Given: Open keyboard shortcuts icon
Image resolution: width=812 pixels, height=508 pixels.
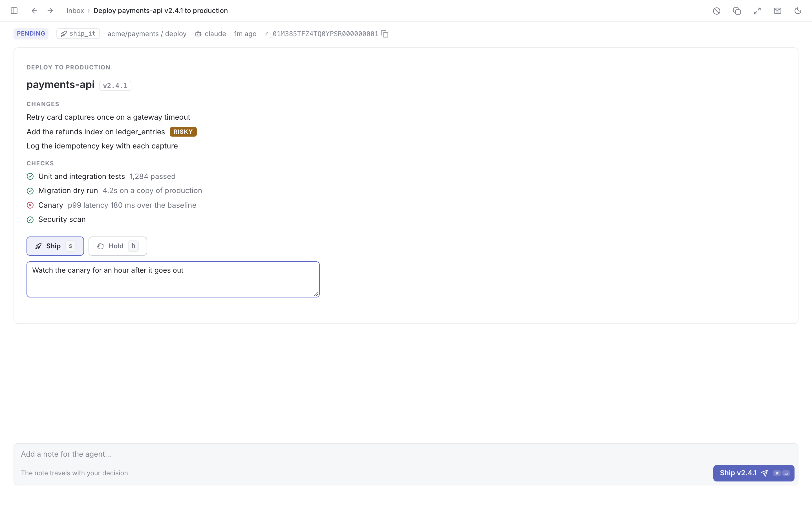Looking at the screenshot, I should 777,11.
